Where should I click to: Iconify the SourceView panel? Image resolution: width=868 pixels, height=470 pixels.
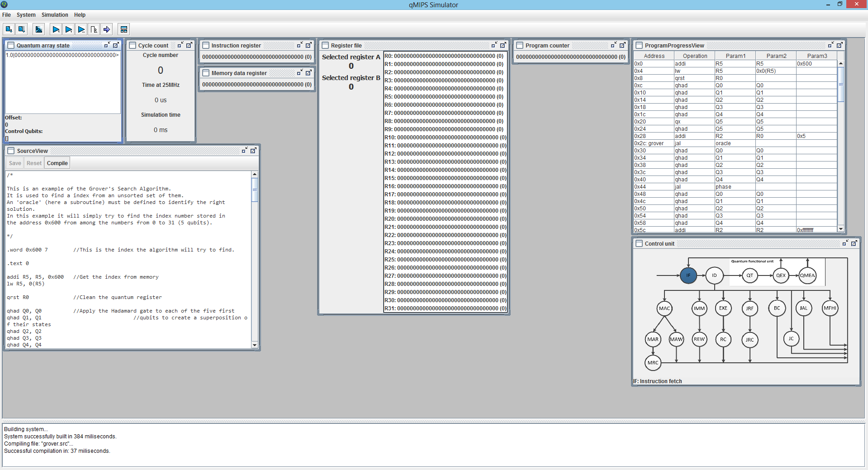(245, 151)
